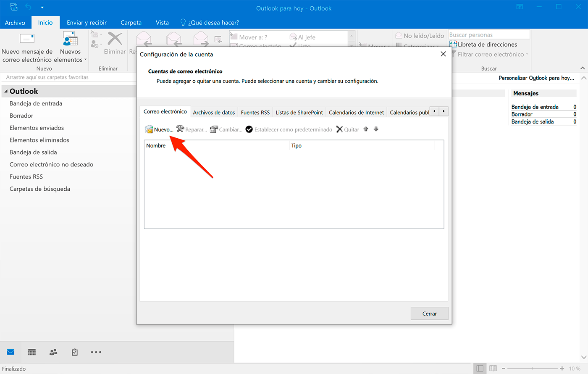Click the ellipsis for more navigation options
This screenshot has height=374, width=588.
(96, 352)
